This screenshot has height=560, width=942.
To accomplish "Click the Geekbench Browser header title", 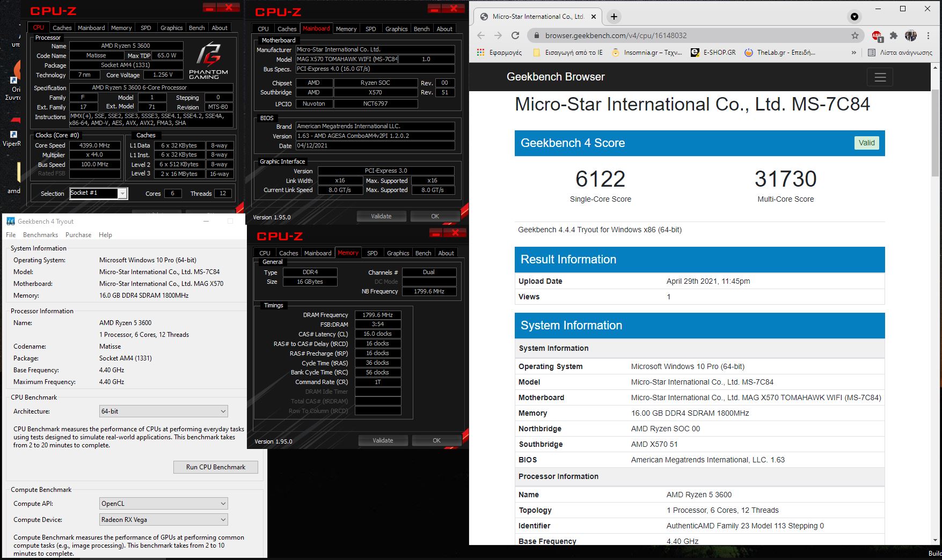I will point(556,77).
